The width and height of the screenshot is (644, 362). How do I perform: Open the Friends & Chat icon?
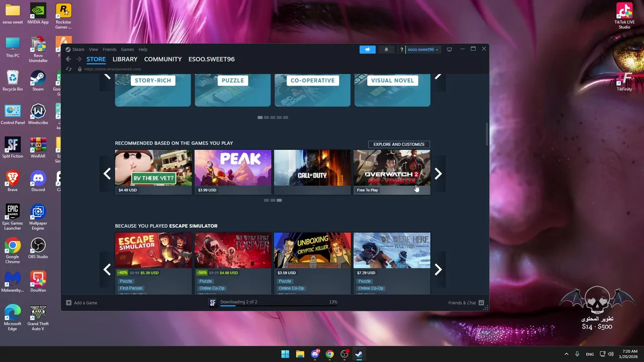pyautogui.click(x=481, y=303)
